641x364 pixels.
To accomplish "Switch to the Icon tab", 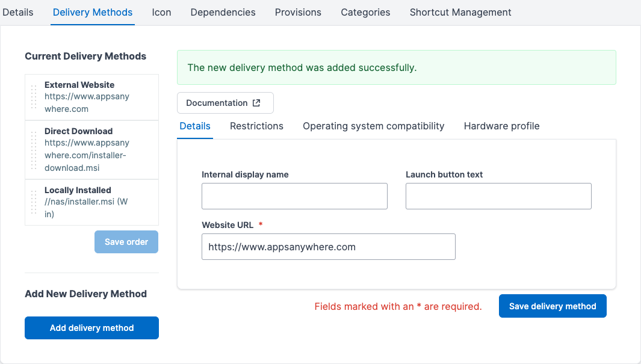I will [161, 12].
